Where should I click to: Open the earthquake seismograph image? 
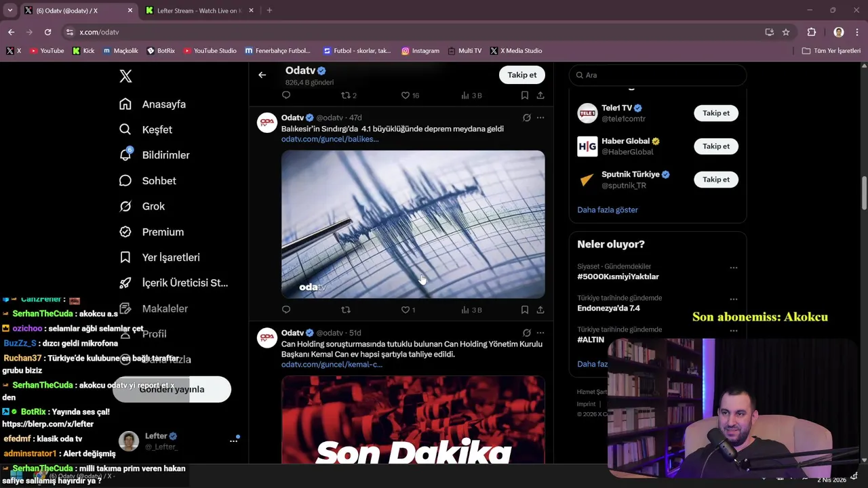pyautogui.click(x=413, y=224)
